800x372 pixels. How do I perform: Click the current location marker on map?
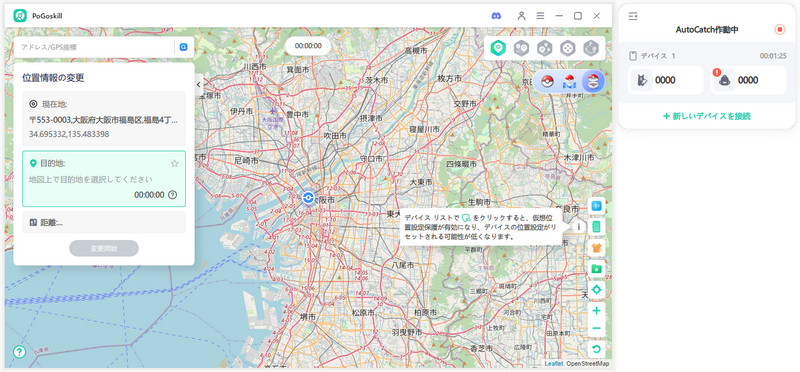308,198
